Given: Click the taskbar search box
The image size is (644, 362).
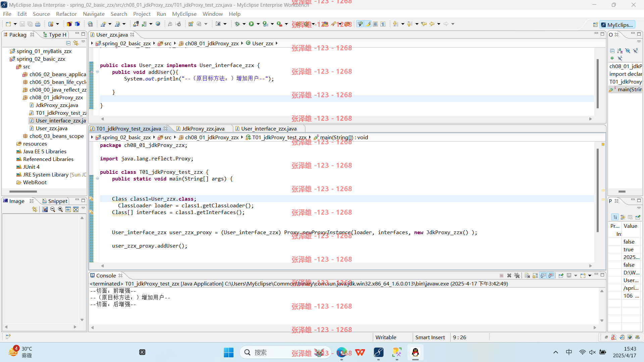Looking at the screenshot, I should [285, 352].
